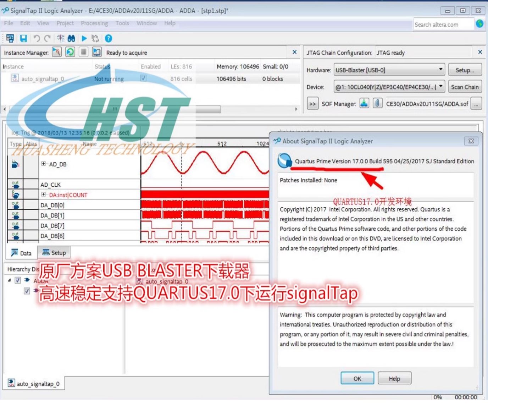Click the Search altera.com field
This screenshot has height=411, width=532.
click(443, 24)
